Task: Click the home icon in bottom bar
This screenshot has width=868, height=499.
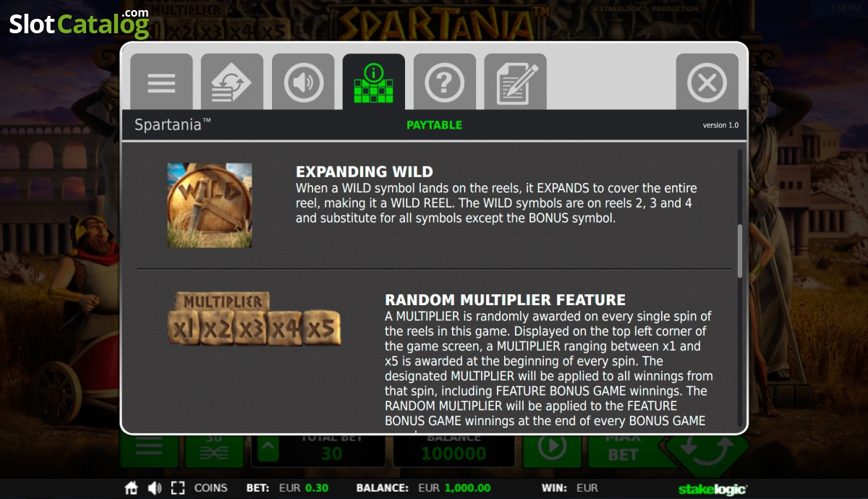Action: coord(131,488)
